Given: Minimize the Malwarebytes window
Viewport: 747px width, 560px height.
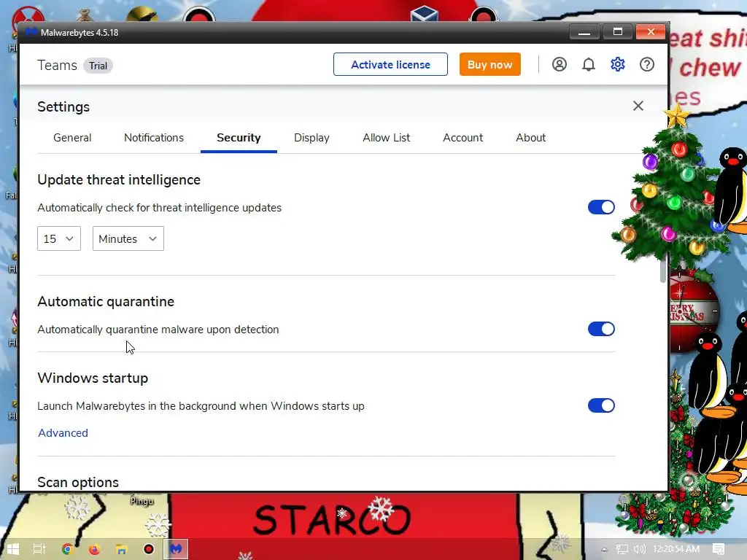Looking at the screenshot, I should [584, 32].
